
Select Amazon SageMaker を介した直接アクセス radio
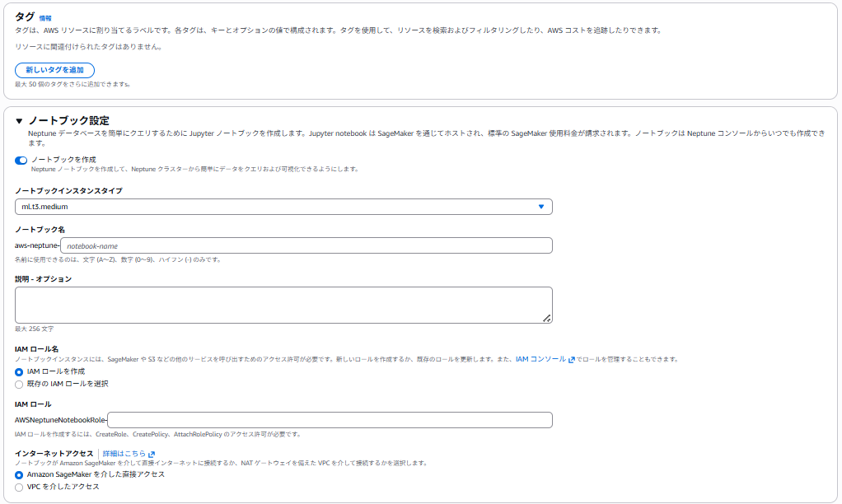coord(19,475)
